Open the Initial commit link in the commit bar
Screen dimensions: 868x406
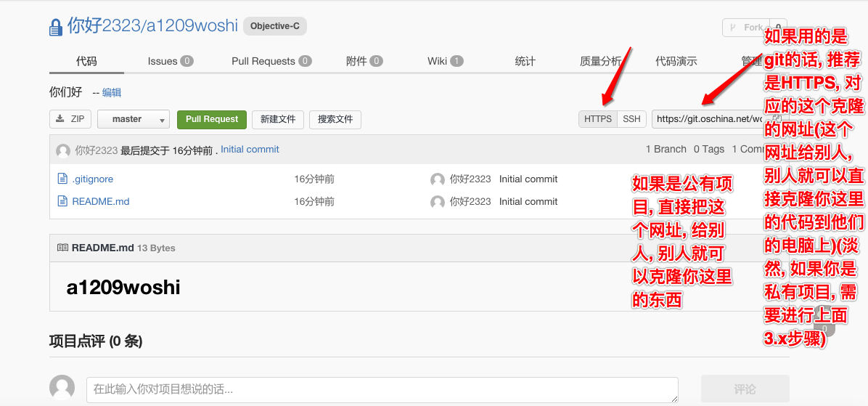(x=250, y=150)
